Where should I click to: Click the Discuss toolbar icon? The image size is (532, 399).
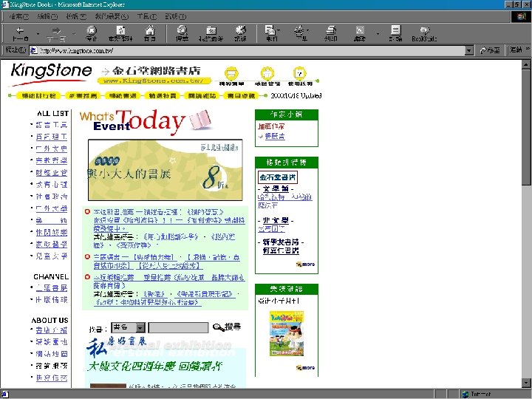tap(395, 33)
